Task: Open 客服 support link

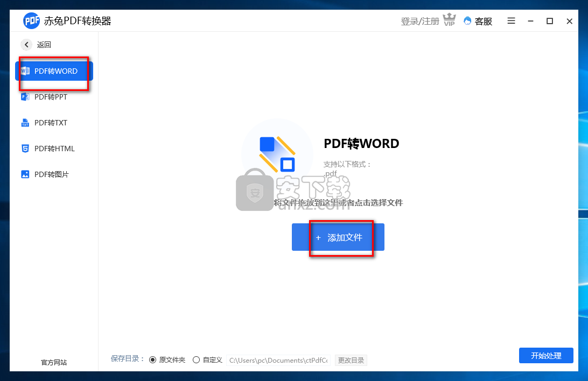Action: click(484, 22)
